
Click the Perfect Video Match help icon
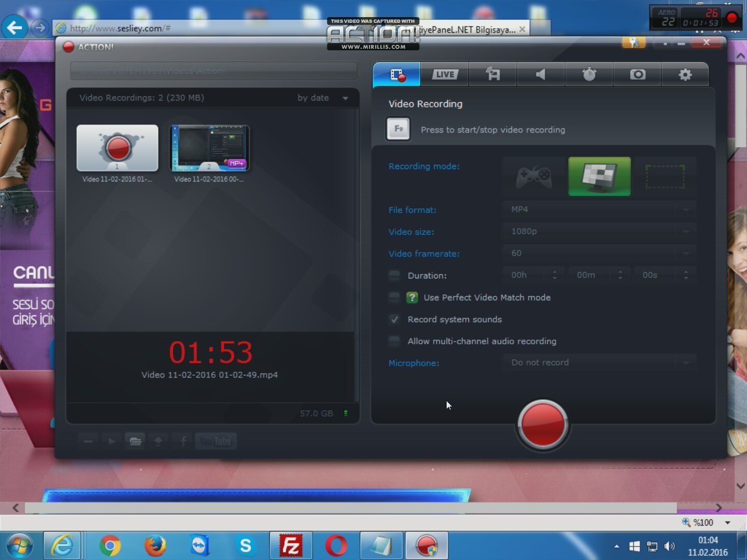click(x=412, y=297)
